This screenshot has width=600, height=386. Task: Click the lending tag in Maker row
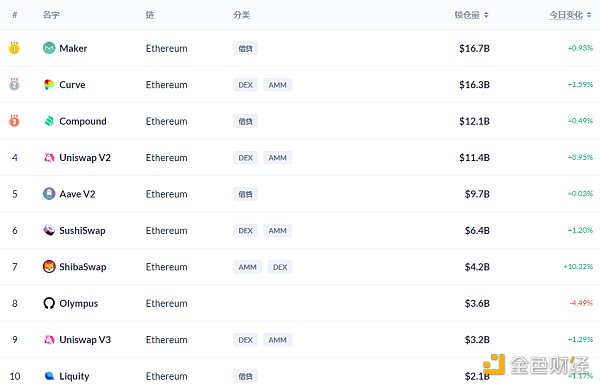[x=245, y=49]
